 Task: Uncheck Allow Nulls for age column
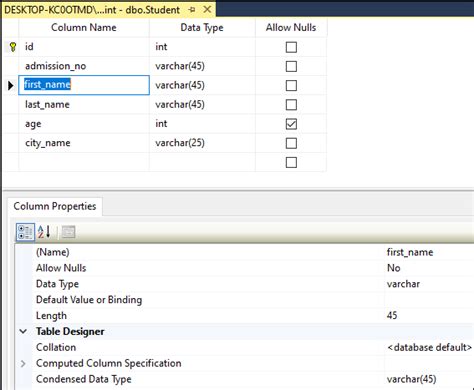click(x=291, y=124)
